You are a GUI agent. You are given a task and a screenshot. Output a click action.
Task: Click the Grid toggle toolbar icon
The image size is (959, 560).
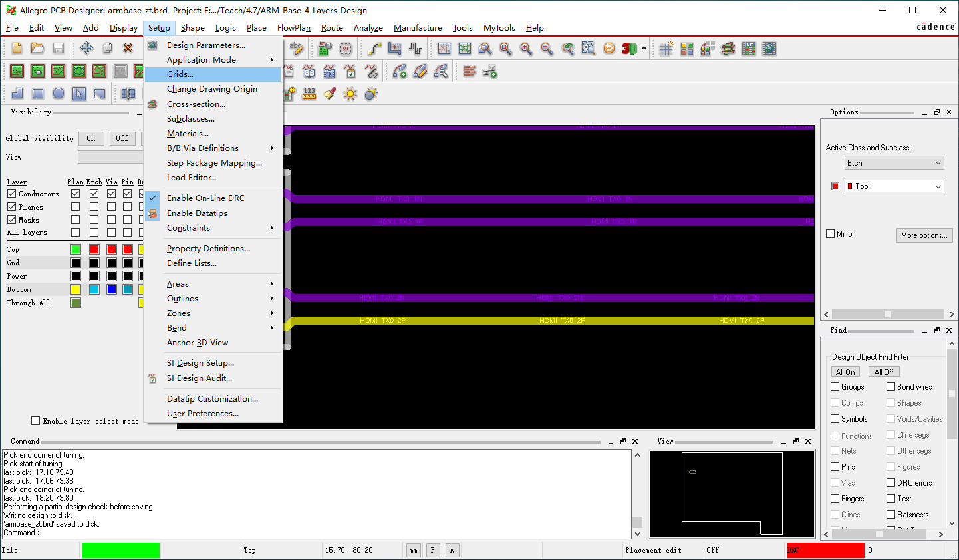coord(666,48)
